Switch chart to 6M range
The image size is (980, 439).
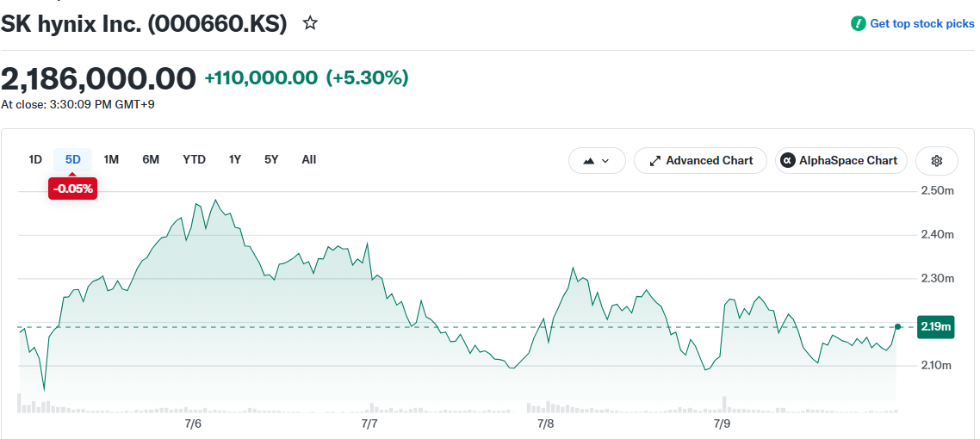tap(151, 159)
